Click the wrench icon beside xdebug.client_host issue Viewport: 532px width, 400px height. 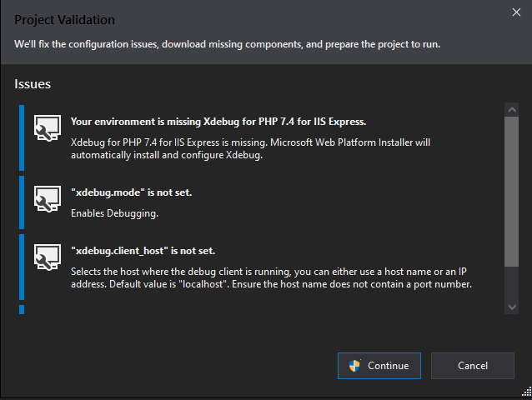(48, 257)
